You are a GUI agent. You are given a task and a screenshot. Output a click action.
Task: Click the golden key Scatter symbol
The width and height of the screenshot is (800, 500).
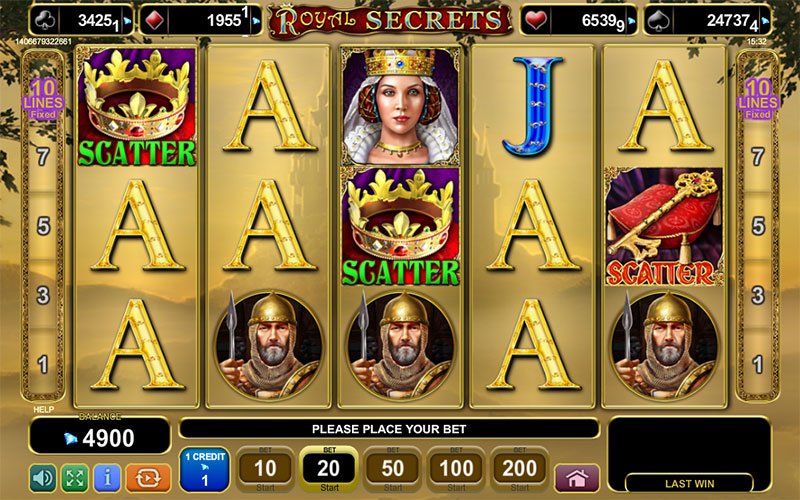(664, 227)
